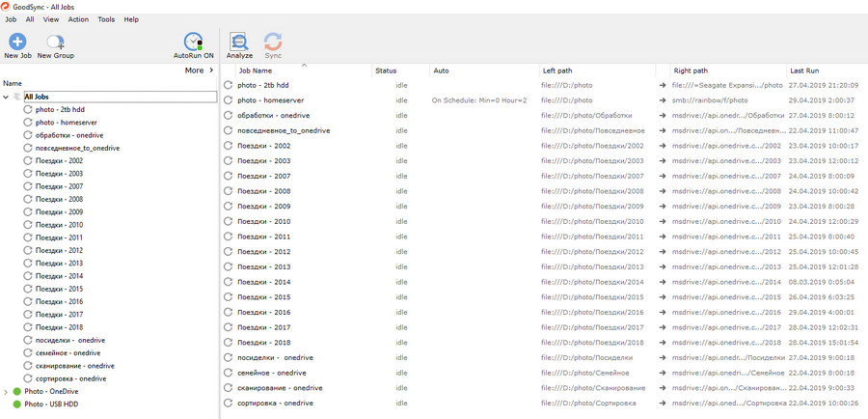Click the direction arrow in 'семейное - onedrive' row
The image size is (868, 419).
[663, 373]
